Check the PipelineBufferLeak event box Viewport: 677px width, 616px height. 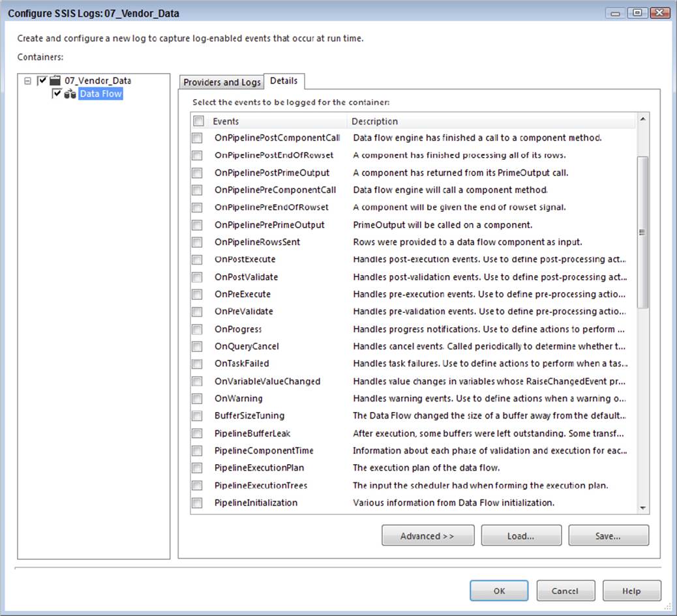[198, 433]
